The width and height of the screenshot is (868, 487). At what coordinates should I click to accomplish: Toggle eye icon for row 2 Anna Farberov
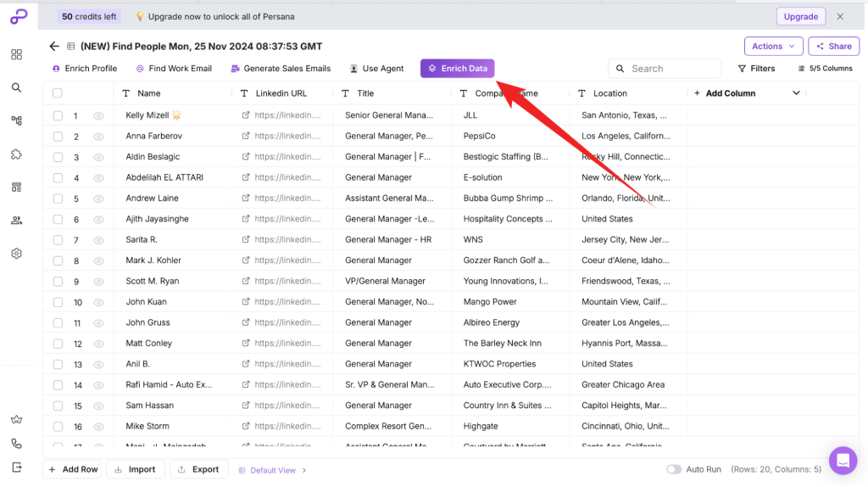tap(98, 137)
